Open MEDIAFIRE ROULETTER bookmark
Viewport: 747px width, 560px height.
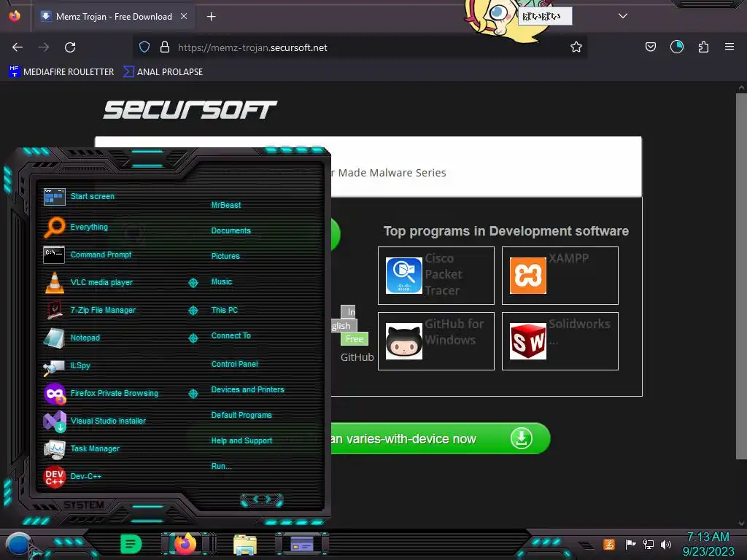(x=61, y=72)
